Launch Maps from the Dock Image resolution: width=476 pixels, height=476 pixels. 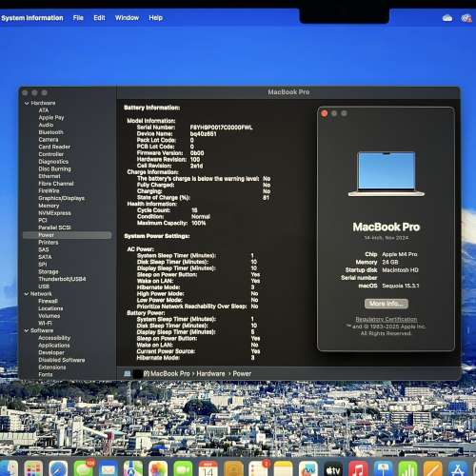tap(133, 468)
